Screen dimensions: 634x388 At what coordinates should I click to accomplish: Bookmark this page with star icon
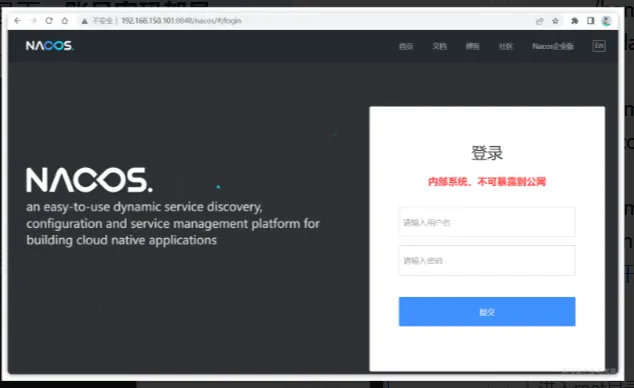click(x=556, y=21)
